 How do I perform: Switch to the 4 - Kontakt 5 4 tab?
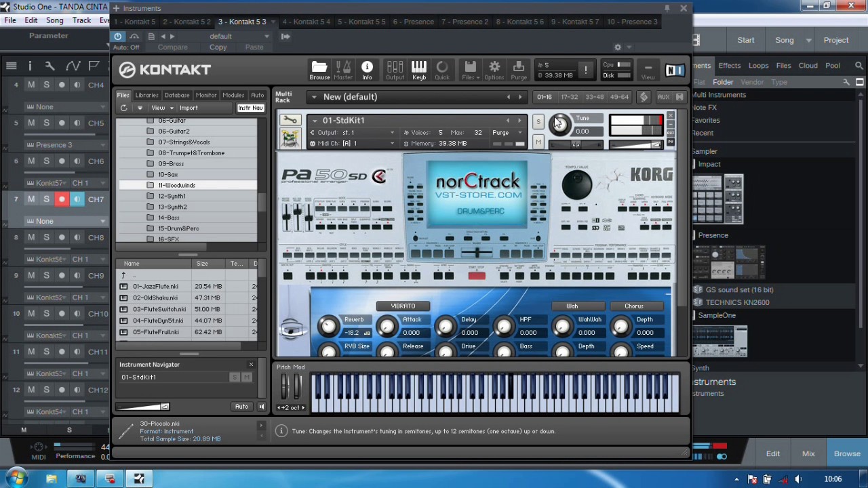point(306,22)
